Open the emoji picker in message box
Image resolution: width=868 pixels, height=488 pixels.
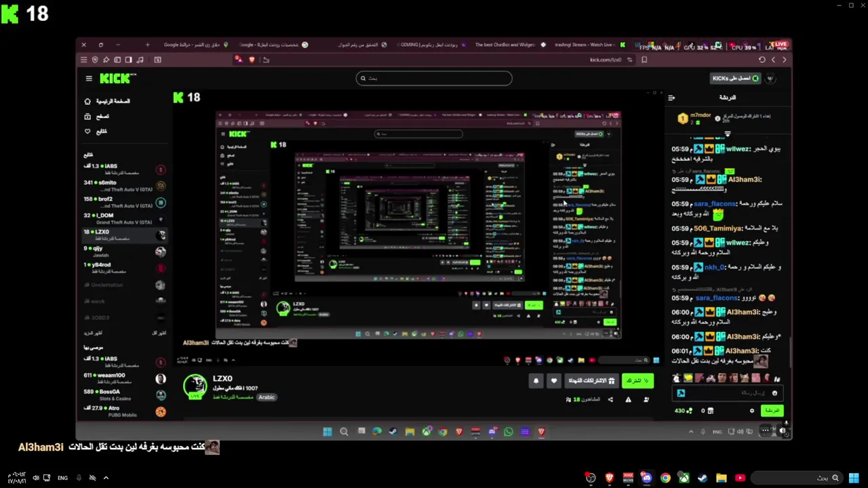click(774, 393)
